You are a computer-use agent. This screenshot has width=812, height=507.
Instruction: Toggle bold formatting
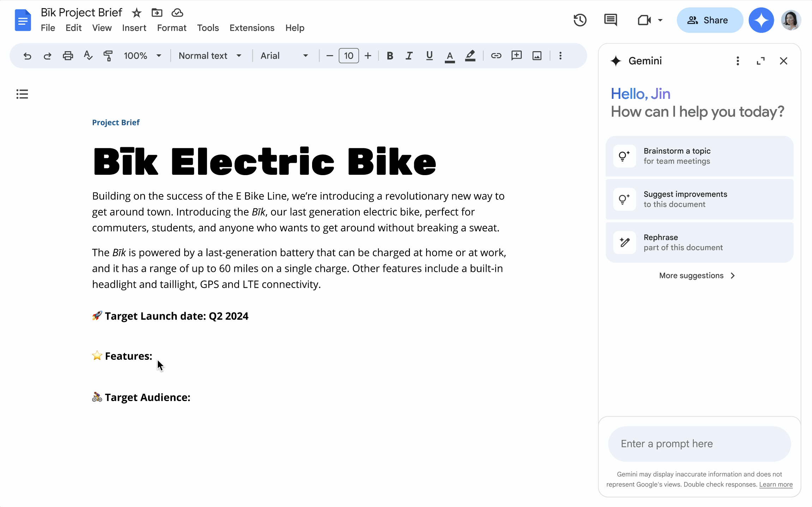389,55
